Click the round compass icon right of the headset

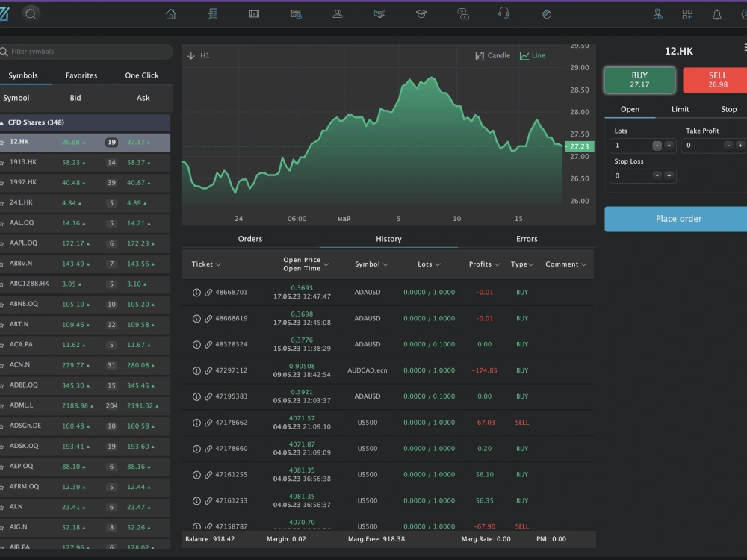(547, 14)
